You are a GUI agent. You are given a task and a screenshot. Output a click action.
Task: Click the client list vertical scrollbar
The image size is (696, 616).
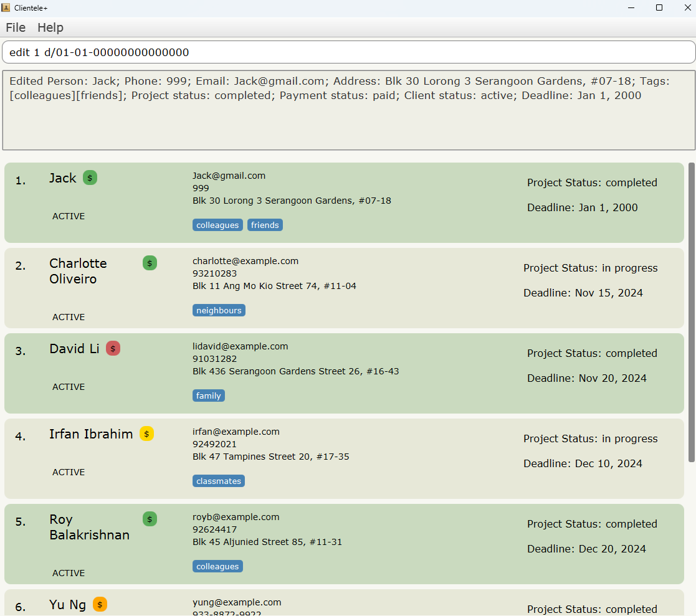coord(691,313)
